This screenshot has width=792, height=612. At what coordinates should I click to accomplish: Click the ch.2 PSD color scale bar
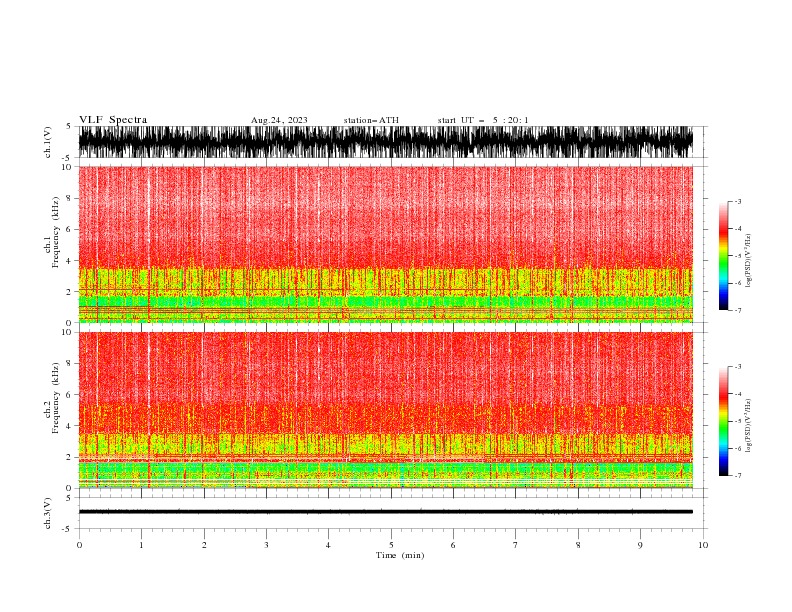pyautogui.click(x=723, y=421)
